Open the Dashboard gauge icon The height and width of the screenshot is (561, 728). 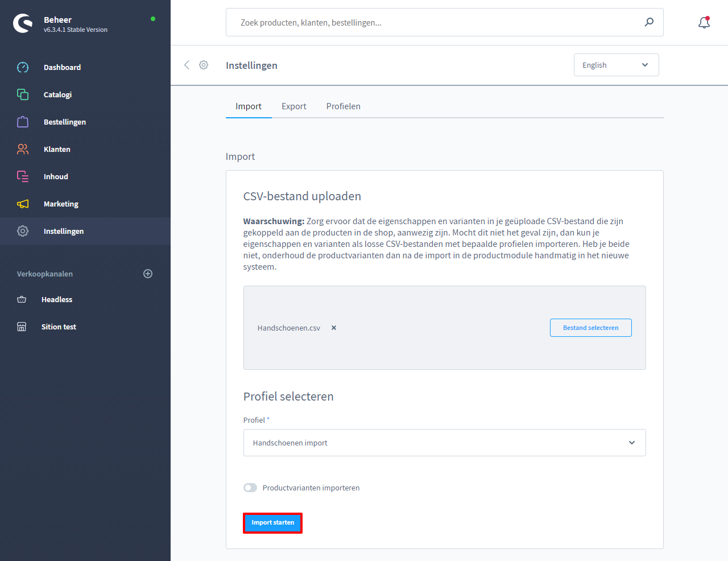pyautogui.click(x=23, y=67)
